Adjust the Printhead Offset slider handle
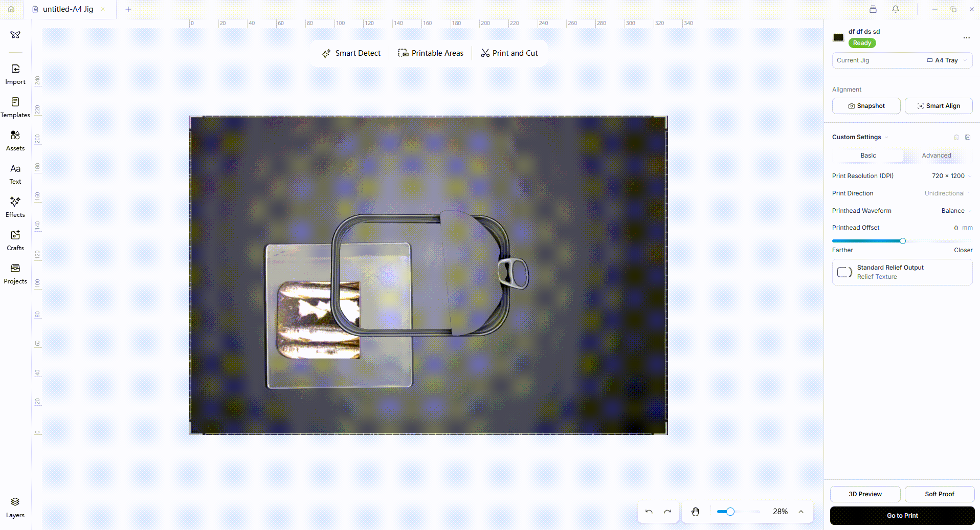The height and width of the screenshot is (530, 980). coord(903,241)
